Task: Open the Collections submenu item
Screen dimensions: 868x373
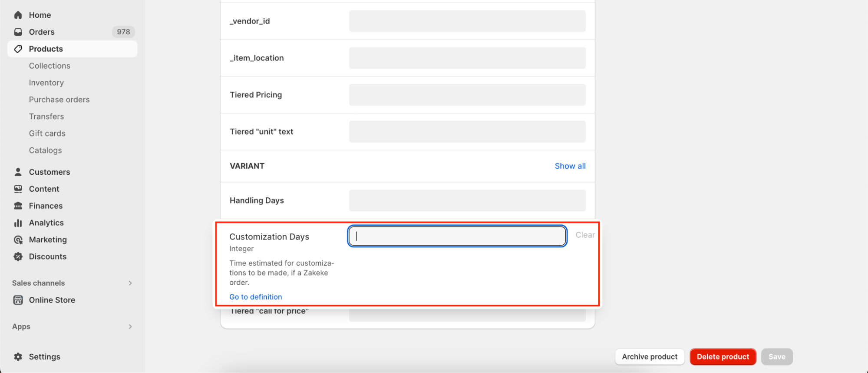Action: 50,66
